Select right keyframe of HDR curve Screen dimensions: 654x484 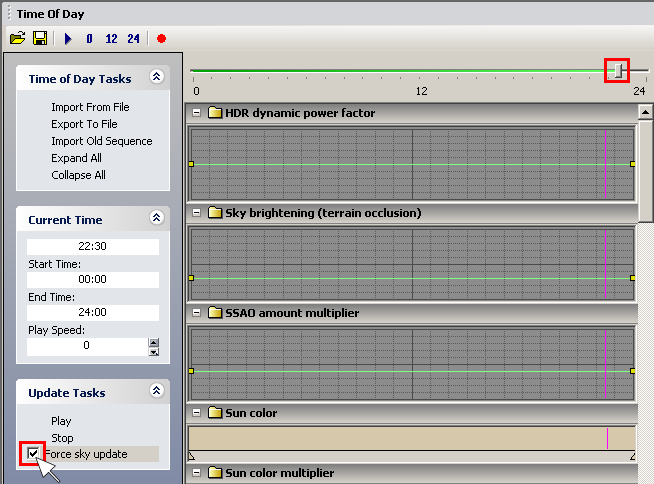click(x=633, y=164)
